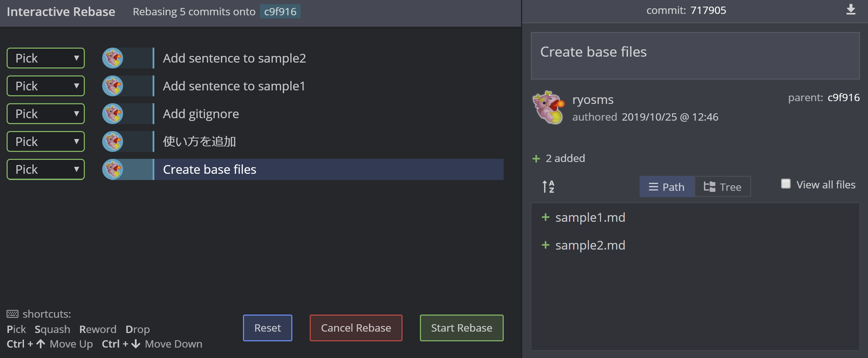Screen dimensions: 868x358
Task: Click the parent commit hash c9f916 link
Action: 843,98
